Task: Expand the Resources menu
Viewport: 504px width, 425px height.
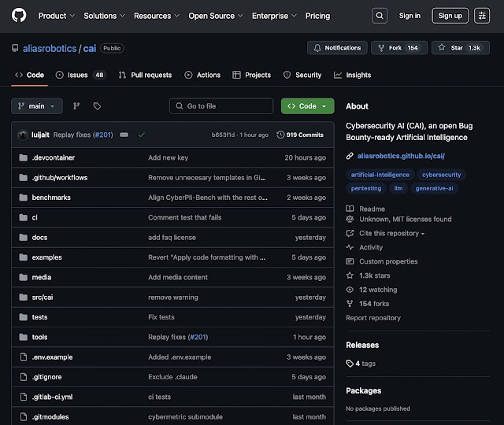Action: [157, 16]
